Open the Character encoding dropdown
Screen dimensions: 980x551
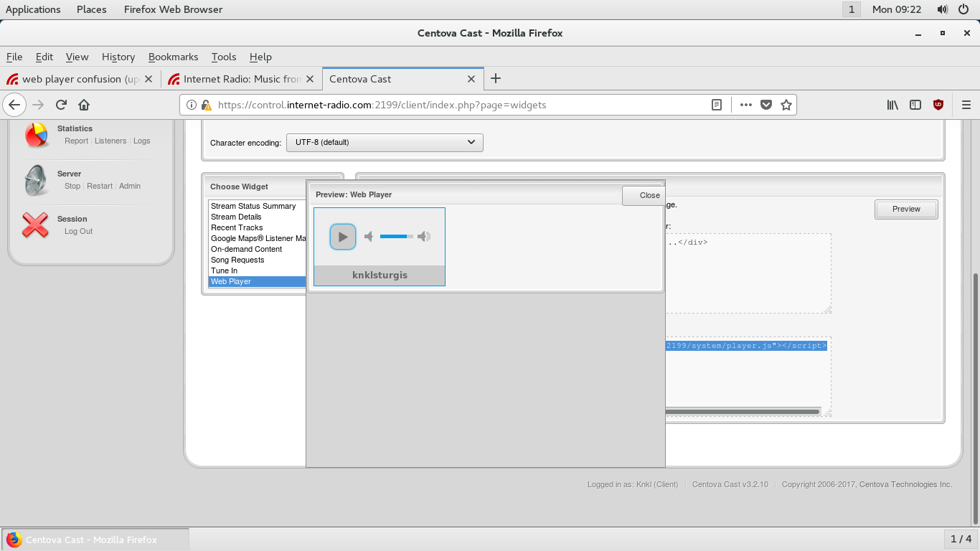point(385,142)
